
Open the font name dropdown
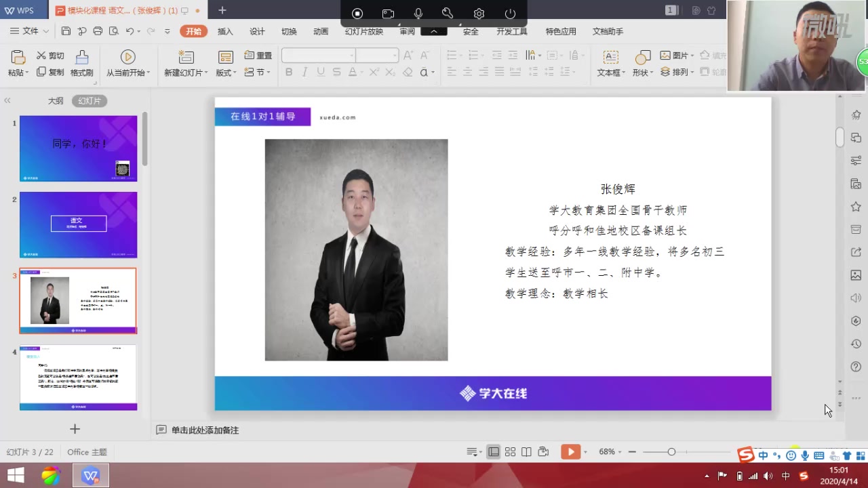pos(352,56)
